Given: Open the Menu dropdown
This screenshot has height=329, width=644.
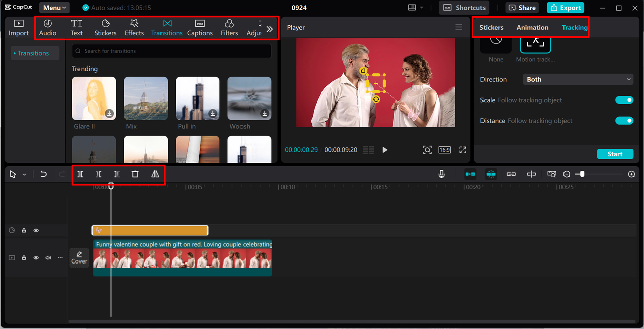Looking at the screenshot, I should tap(54, 8).
